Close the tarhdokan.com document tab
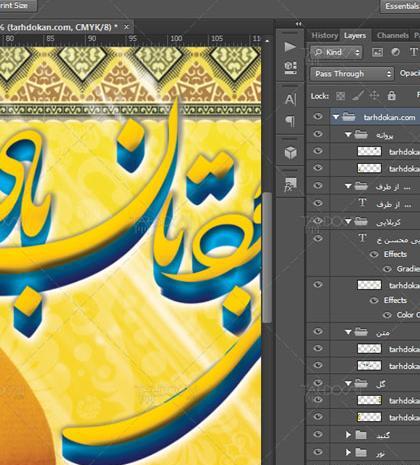Screen dimensions: 420x465 (126, 27)
